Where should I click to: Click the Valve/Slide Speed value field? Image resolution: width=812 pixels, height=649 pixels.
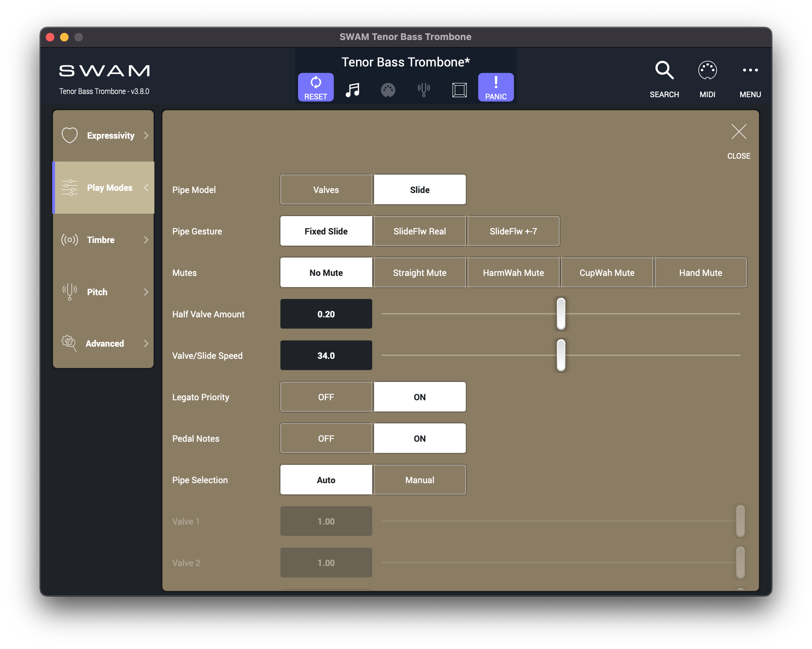[x=326, y=355]
